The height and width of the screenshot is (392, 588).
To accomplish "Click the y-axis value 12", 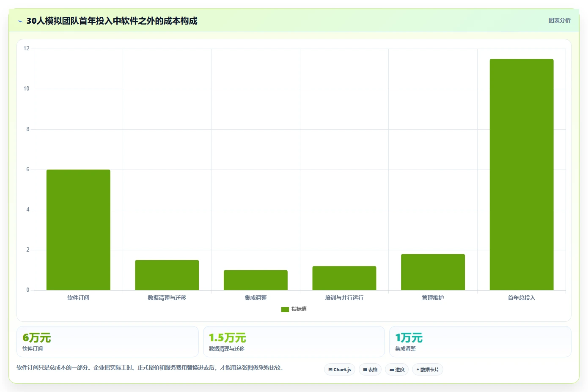I will pos(27,49).
